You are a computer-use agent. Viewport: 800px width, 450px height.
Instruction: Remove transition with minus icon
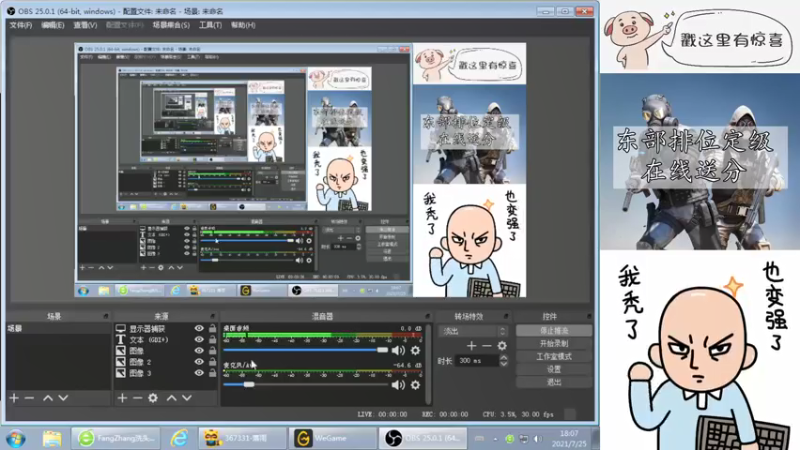(487, 346)
